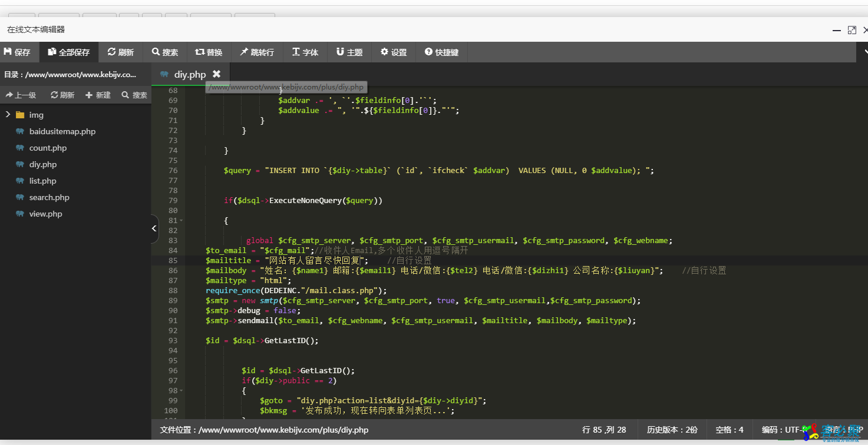Click line number 76 in the gutter

point(173,170)
